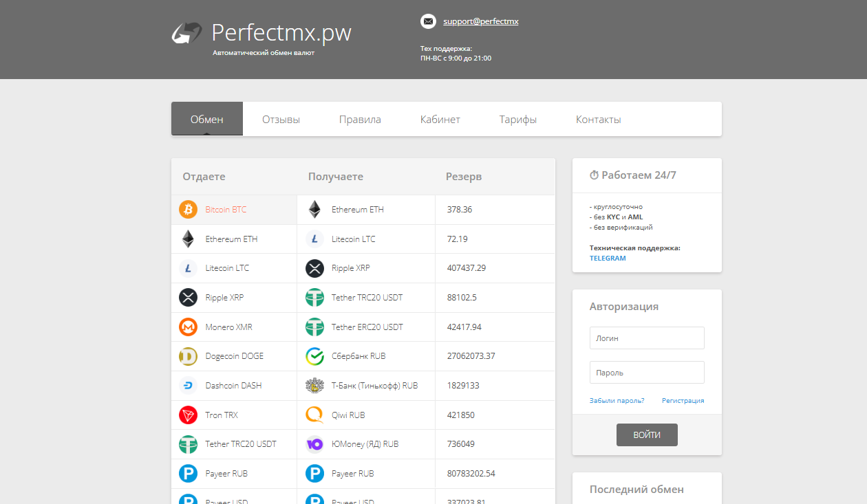Click the ЮMoney (ЯД) RUB purple icon
Image resolution: width=867 pixels, height=504 pixels.
(x=314, y=444)
